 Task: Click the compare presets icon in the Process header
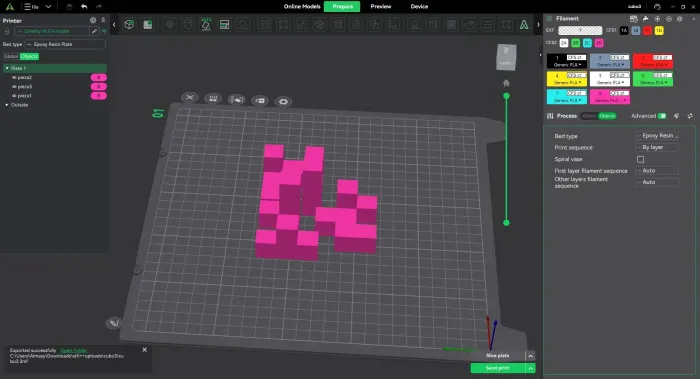pos(690,116)
